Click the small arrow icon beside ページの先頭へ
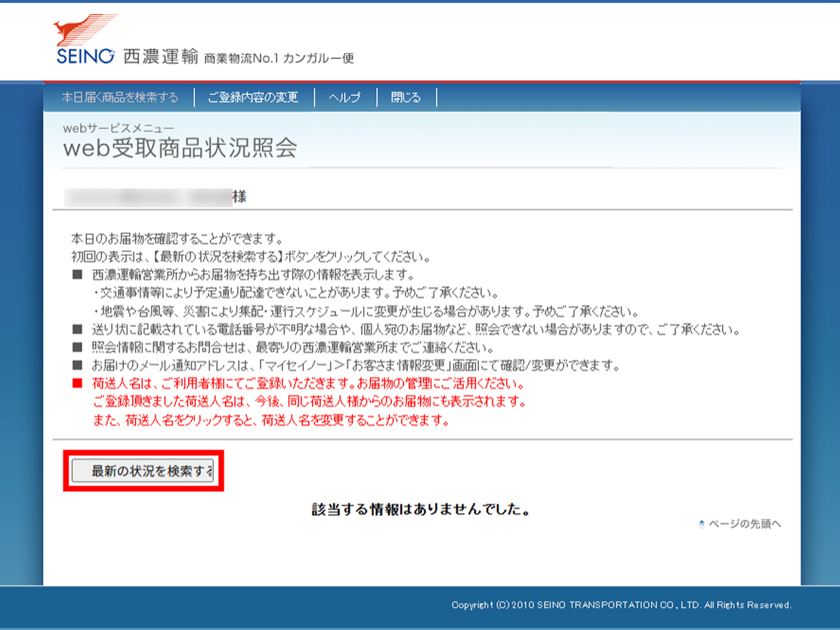 [701, 524]
